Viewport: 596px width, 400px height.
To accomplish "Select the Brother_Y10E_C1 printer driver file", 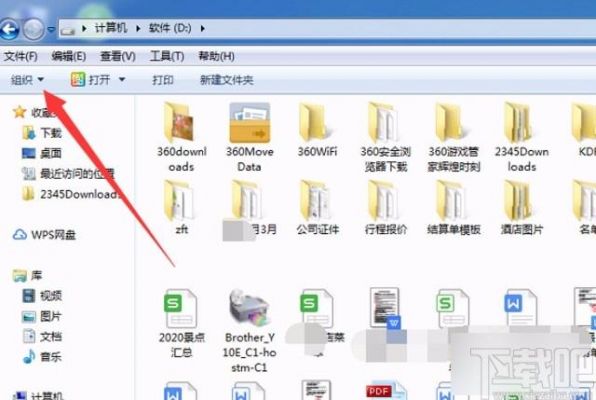I will (x=249, y=309).
